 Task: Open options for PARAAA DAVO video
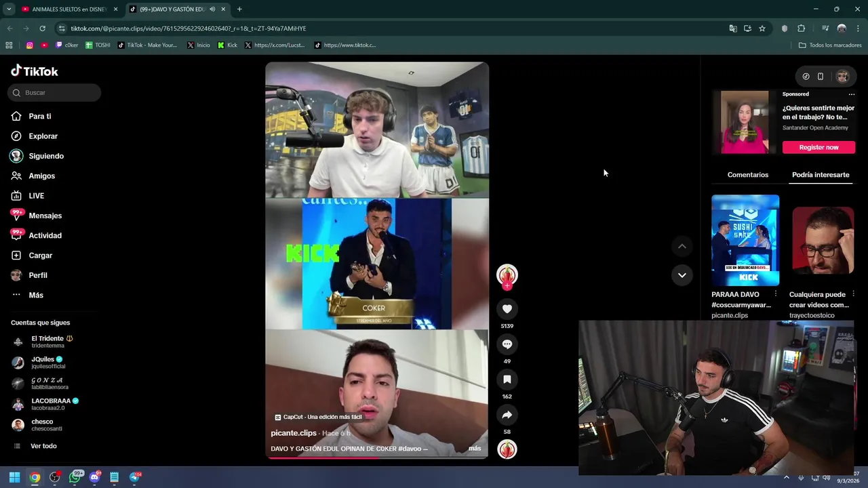click(776, 294)
